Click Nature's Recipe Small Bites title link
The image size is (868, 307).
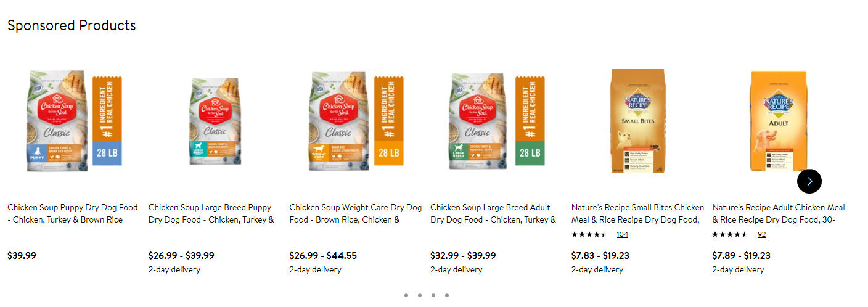point(637,213)
